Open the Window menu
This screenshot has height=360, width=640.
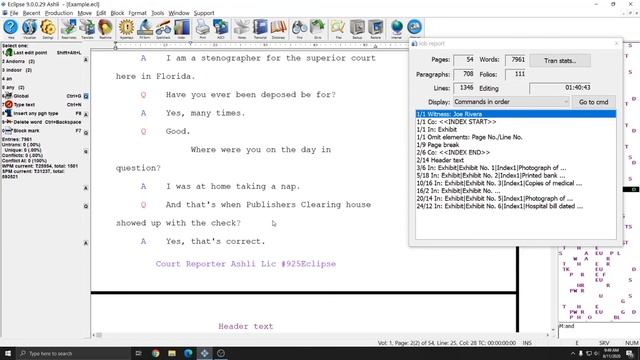tap(179, 13)
